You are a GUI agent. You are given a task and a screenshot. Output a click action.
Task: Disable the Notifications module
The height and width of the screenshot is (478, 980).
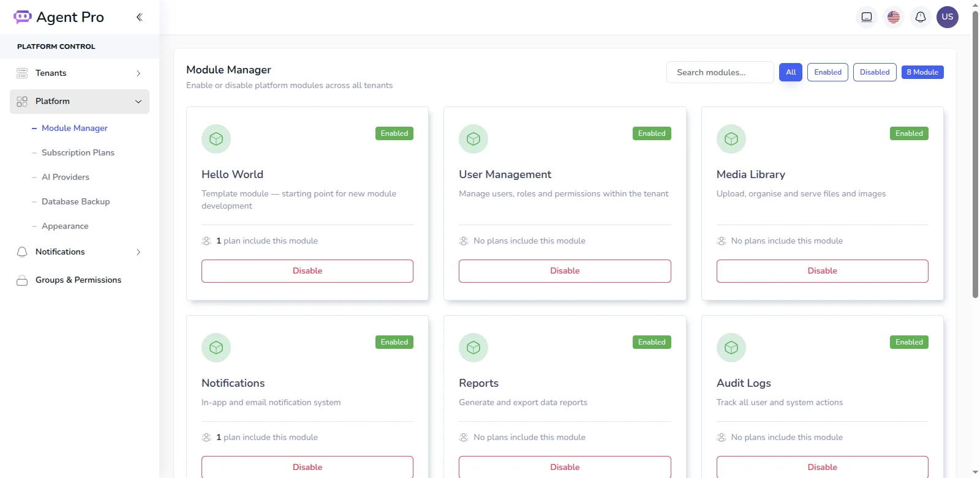307,467
